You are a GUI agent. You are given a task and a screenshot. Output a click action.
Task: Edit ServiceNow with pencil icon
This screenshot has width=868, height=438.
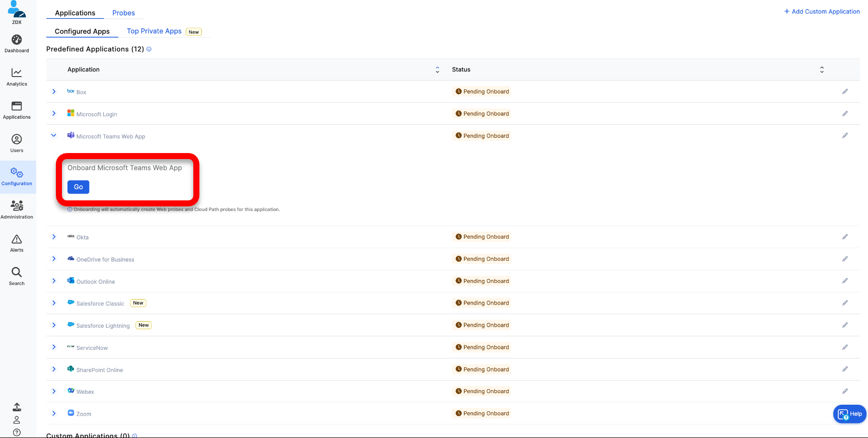pyautogui.click(x=845, y=347)
